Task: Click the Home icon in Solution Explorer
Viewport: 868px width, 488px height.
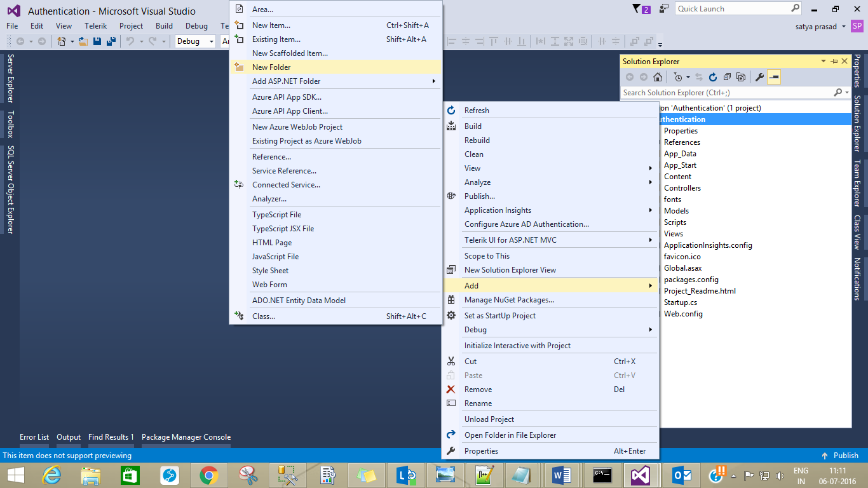Action: tap(658, 77)
